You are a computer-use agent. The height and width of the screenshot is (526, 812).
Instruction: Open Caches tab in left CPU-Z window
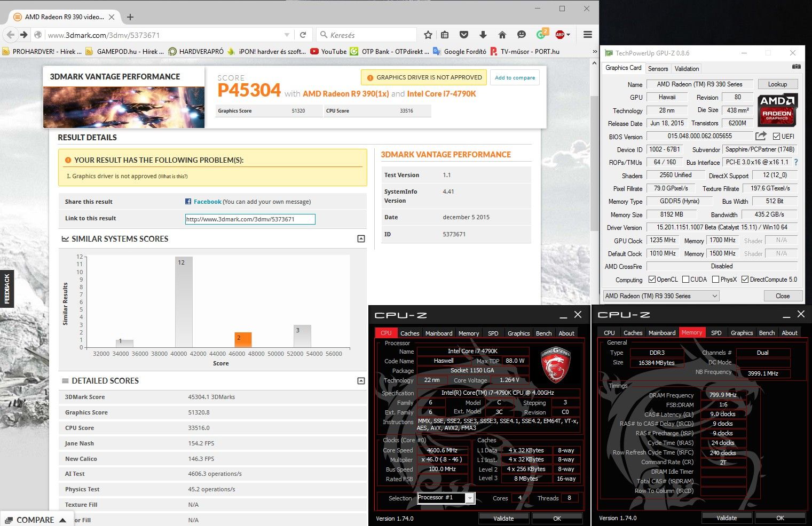tap(409, 333)
